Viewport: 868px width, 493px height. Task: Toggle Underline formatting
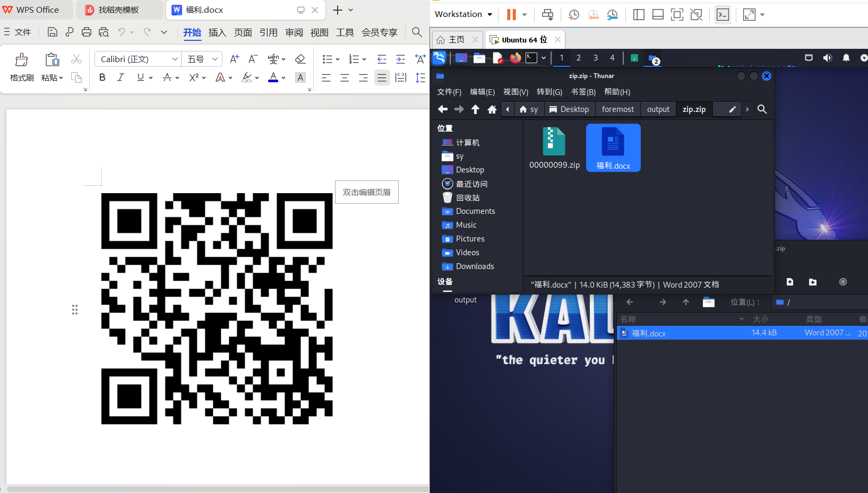point(140,77)
